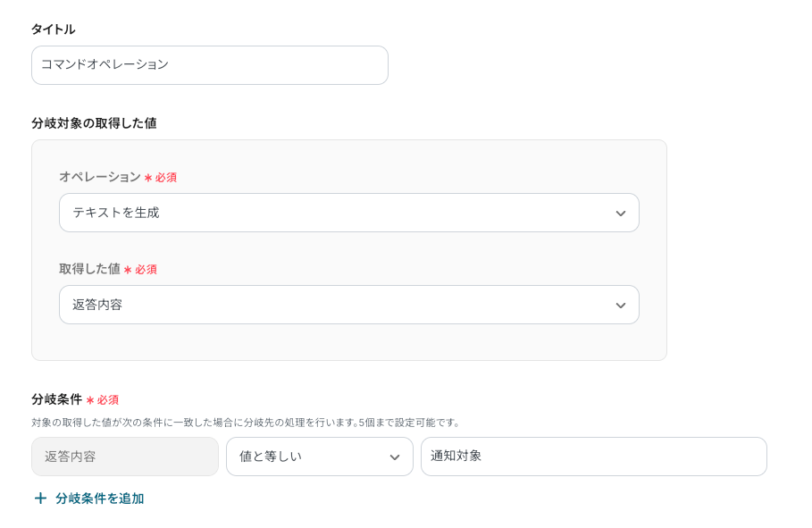Screen dimensions: 812x528
Task: Click the 取得した値 field label
Action: [89, 269]
